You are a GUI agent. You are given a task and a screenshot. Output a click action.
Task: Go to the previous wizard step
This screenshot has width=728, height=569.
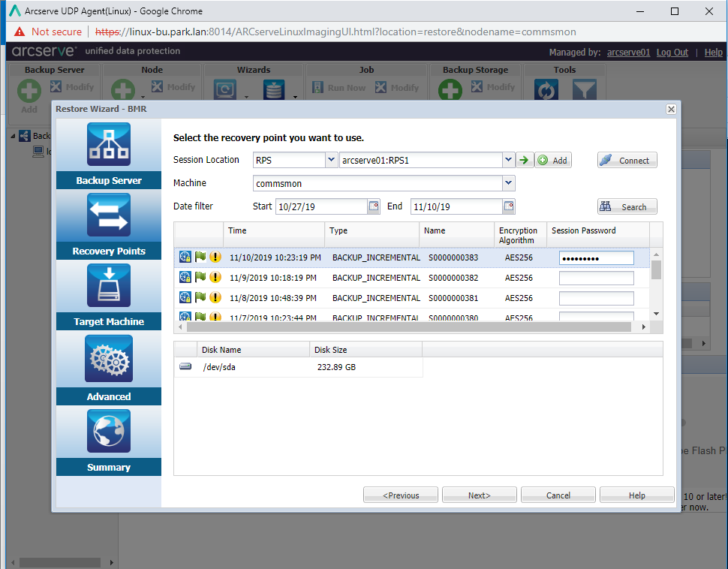click(x=401, y=495)
